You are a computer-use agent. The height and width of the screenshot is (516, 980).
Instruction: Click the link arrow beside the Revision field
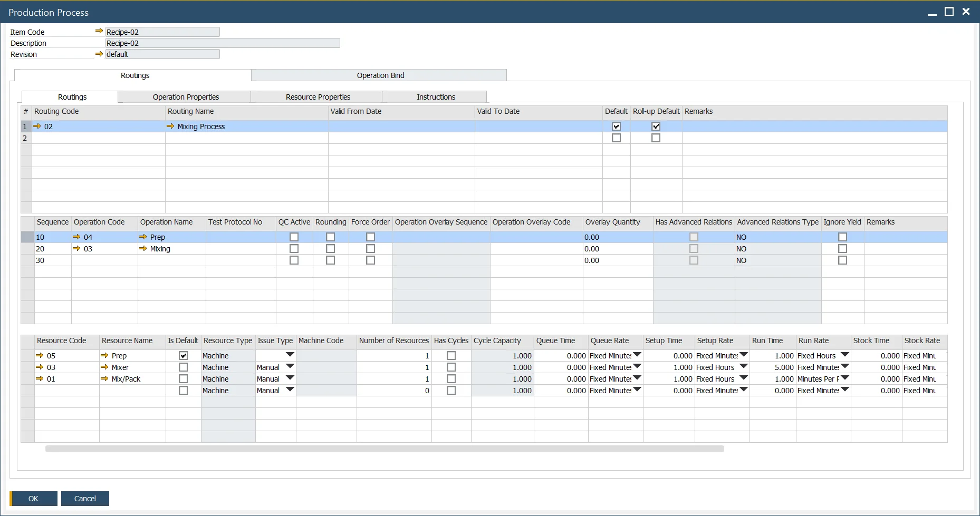click(x=99, y=54)
